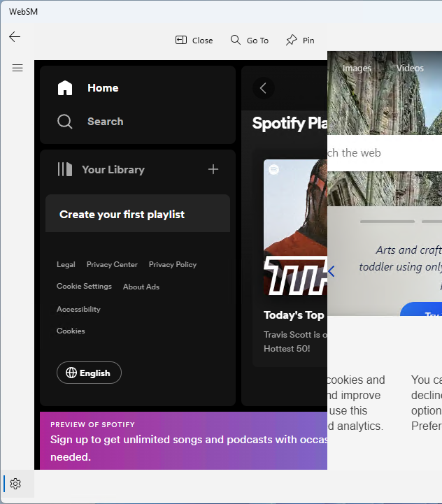Pin the current page with Pin button
The width and height of the screenshot is (442, 504).
coord(300,40)
